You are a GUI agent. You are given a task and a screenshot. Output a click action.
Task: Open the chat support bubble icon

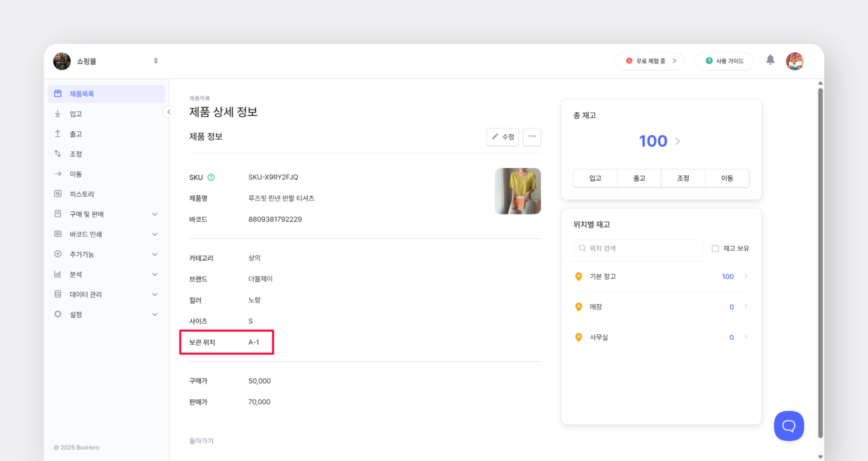[789, 425]
